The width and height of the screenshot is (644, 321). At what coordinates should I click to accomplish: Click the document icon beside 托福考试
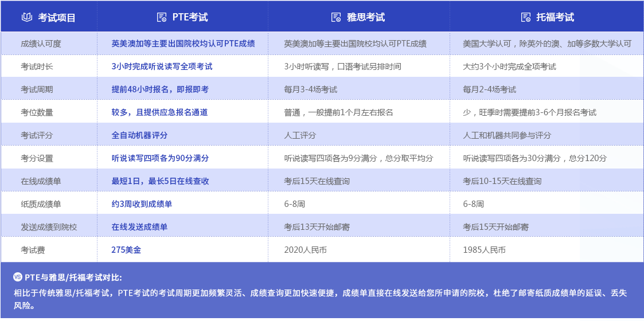[525, 17]
